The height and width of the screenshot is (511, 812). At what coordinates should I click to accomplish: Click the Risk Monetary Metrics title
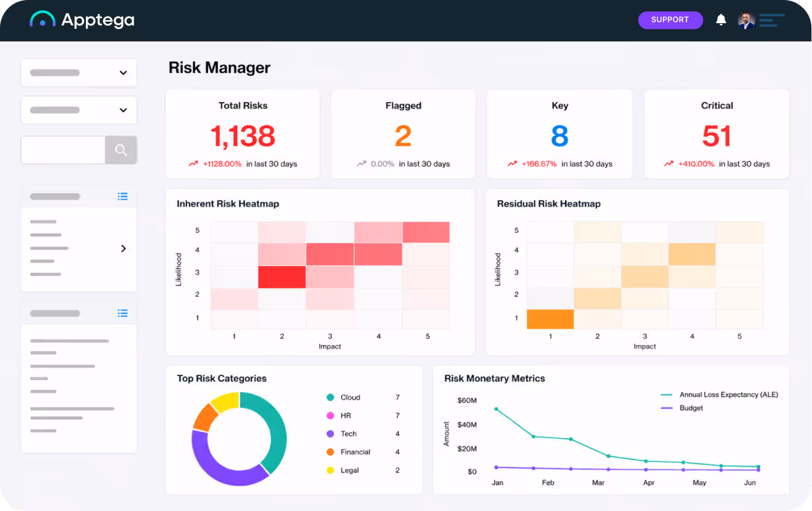(x=495, y=379)
